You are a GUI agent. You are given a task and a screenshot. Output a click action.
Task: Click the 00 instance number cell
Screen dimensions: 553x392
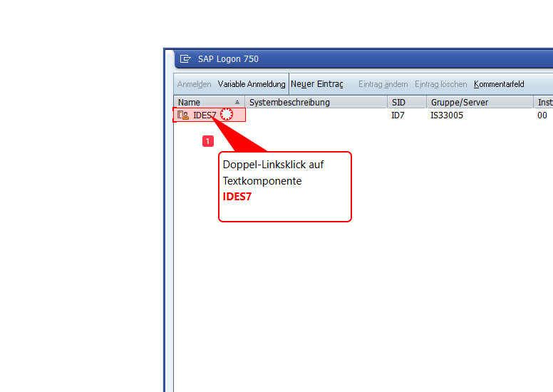[542, 115]
